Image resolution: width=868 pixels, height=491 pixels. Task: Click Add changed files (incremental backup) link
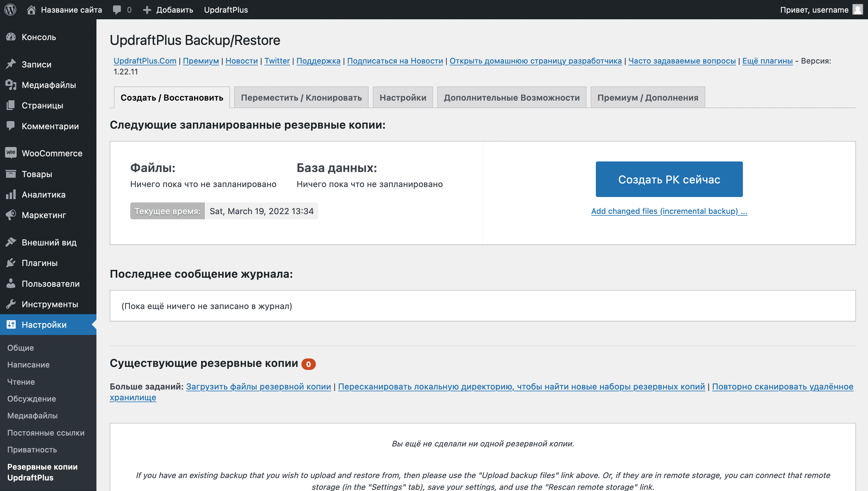[669, 211]
